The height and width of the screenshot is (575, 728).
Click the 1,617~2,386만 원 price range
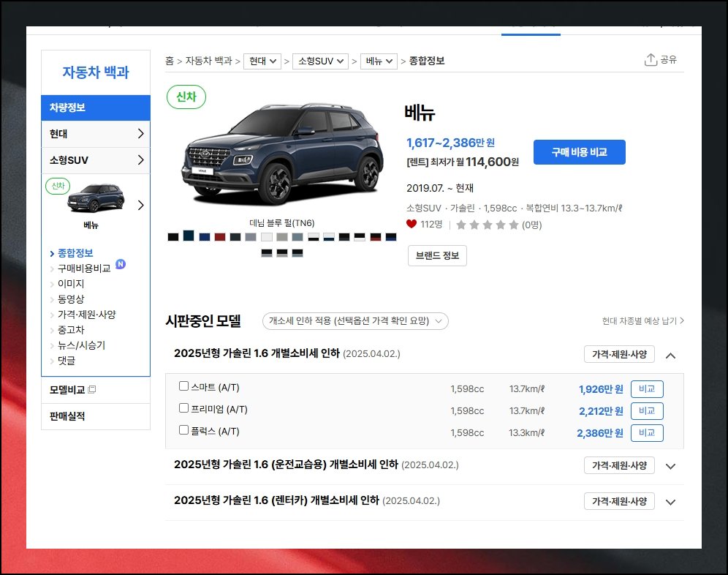pos(450,143)
